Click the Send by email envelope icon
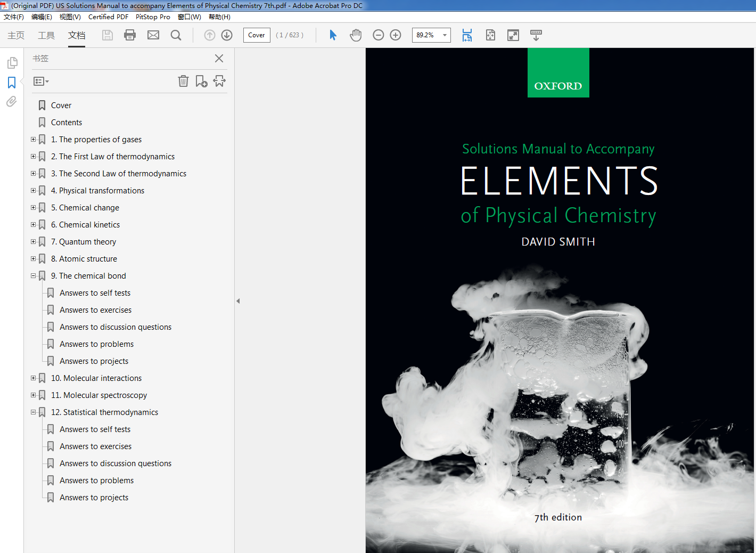The width and height of the screenshot is (756, 553). [x=153, y=35]
